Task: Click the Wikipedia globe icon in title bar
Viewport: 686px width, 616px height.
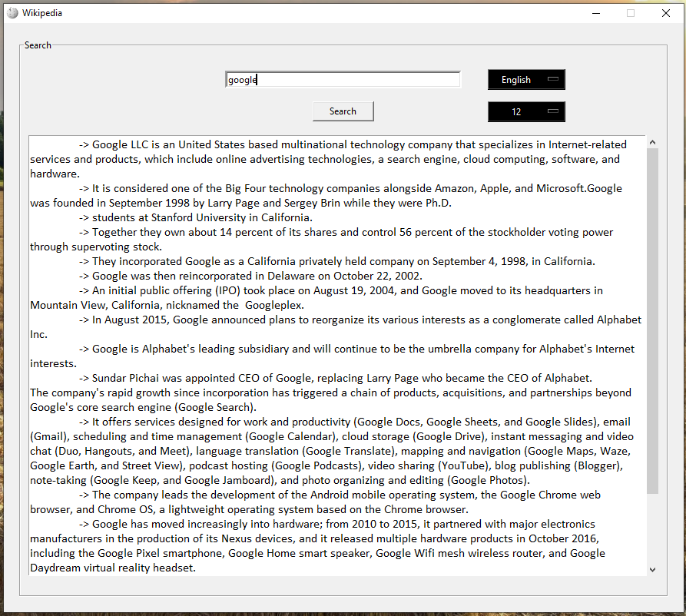Action: (13, 13)
